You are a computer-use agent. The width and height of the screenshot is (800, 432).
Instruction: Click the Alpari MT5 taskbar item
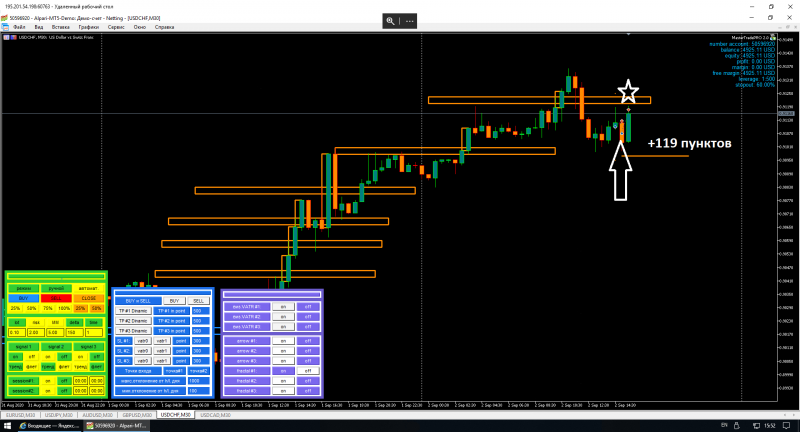click(116, 425)
